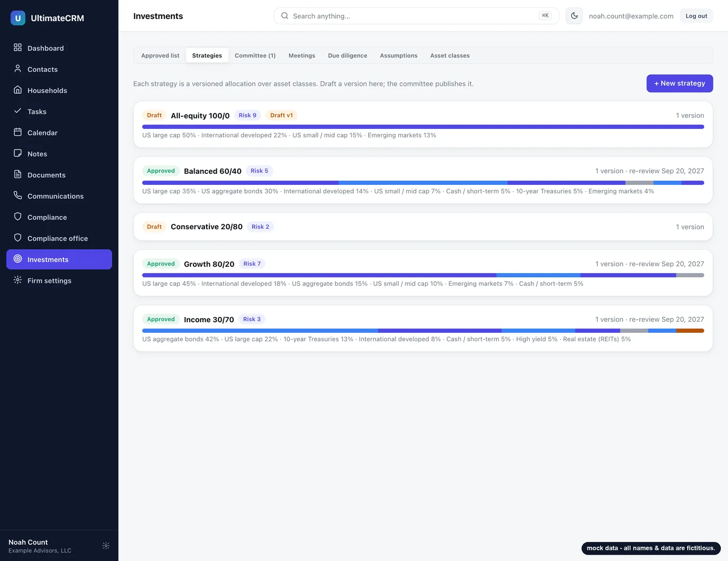Select the Strategies tab
Screen dimensions: 728x561
pos(207,55)
